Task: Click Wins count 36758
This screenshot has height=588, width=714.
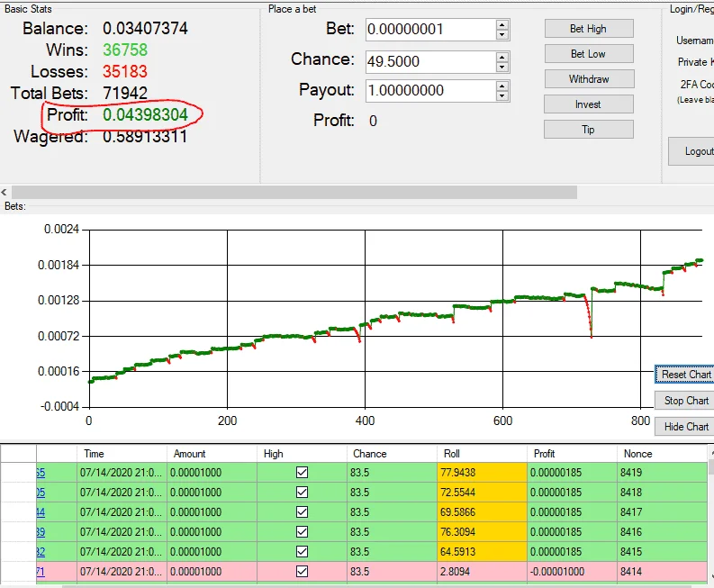Action: 125,50
